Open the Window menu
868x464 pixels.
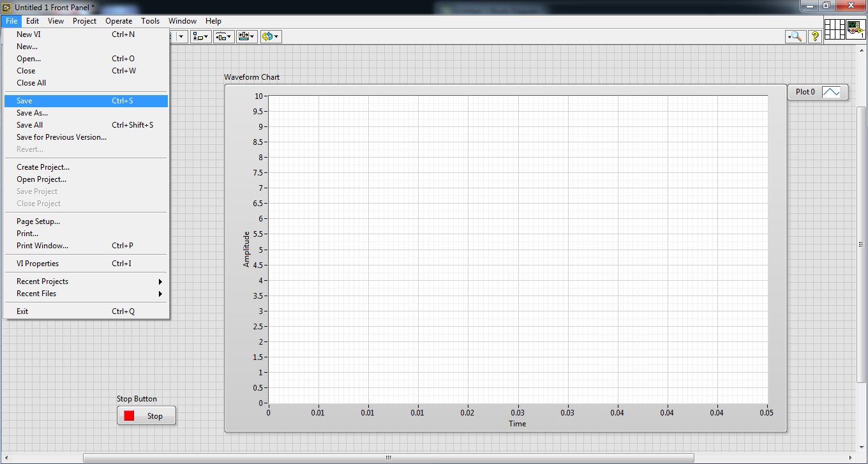[183, 21]
